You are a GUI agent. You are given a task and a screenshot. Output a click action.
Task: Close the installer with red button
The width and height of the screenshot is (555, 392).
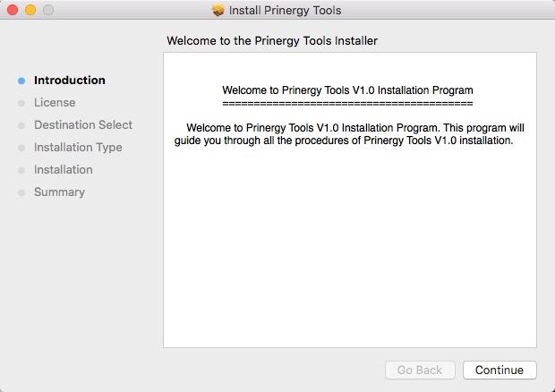[x=12, y=11]
